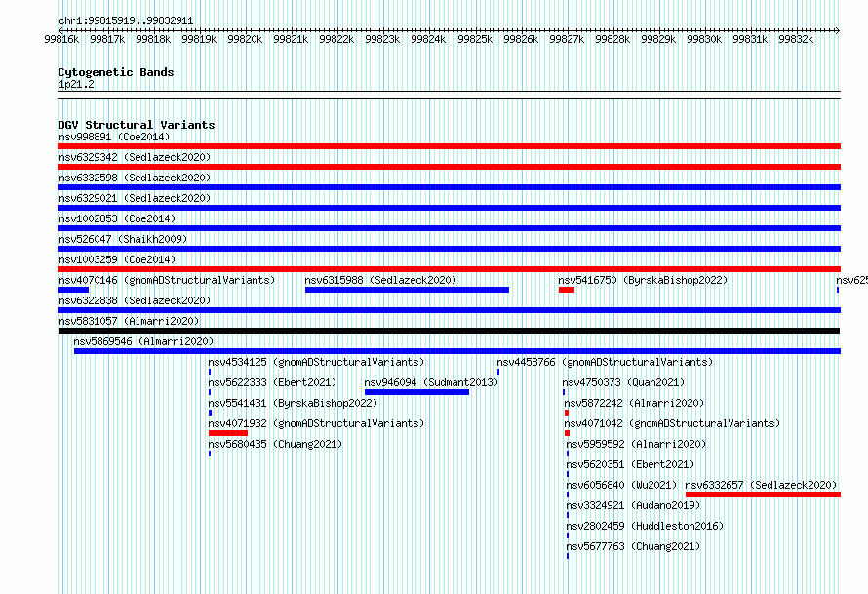Select nsv6329021 (Sedlazeck2020) label
This screenshot has height=594, width=868.
pyautogui.click(x=135, y=198)
